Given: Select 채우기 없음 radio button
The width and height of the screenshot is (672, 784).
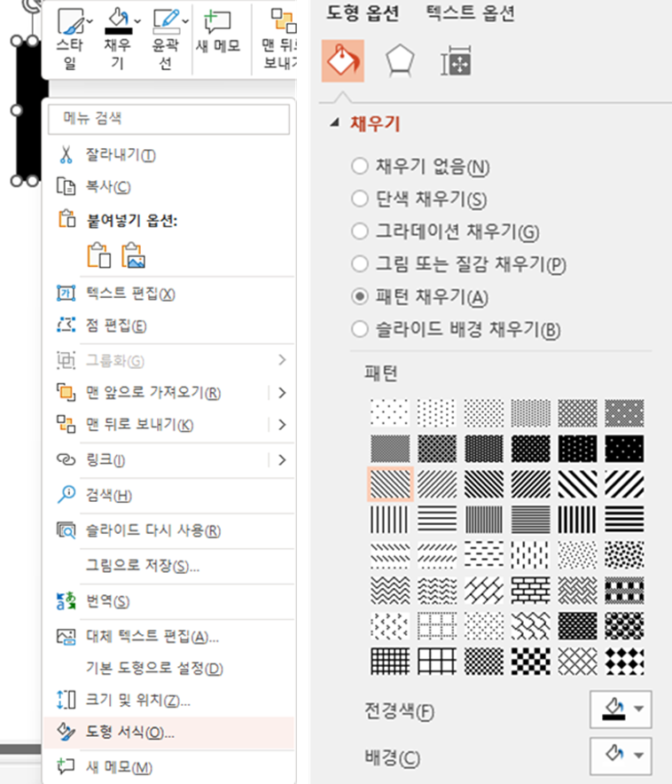Looking at the screenshot, I should [x=360, y=166].
